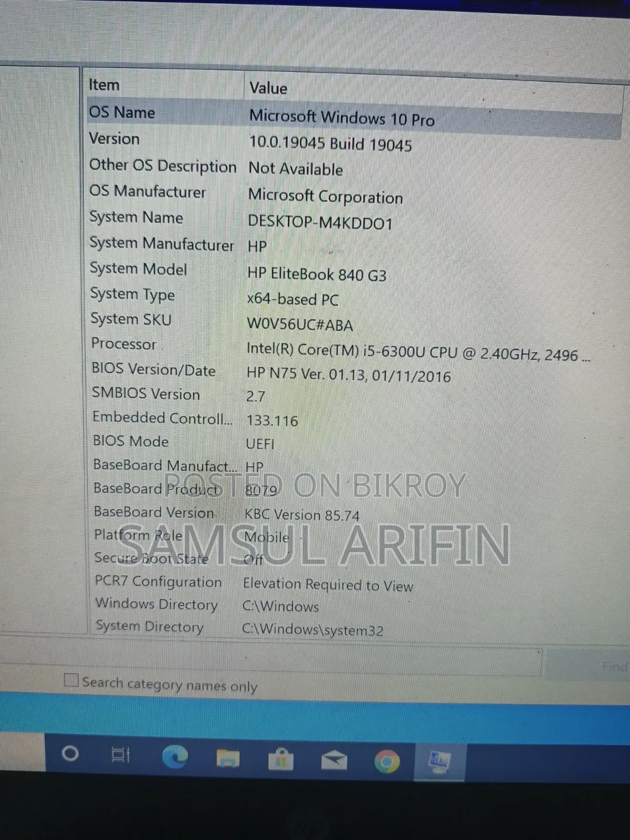Screen dimensions: 630x840
Task: Click value 'Not Available'
Action: pos(296,169)
